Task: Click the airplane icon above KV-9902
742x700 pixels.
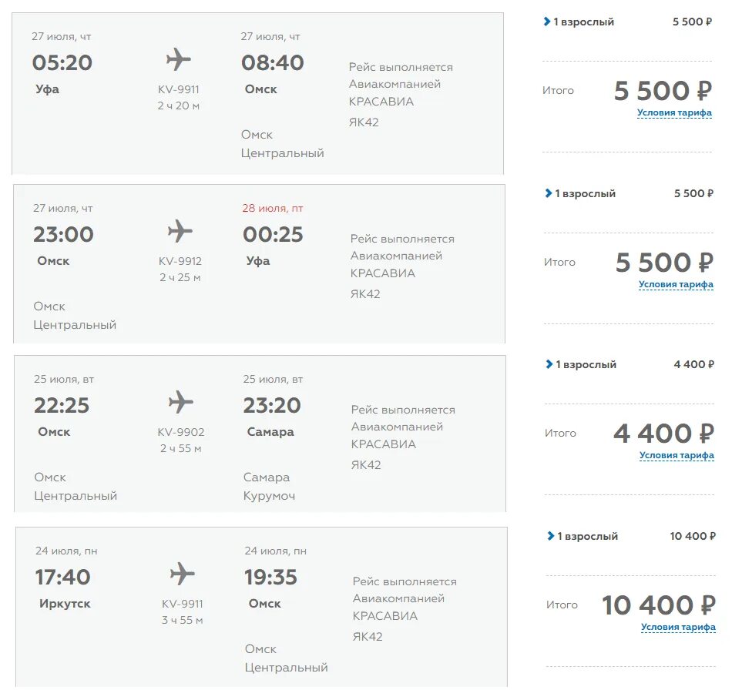Action: pyautogui.click(x=181, y=403)
